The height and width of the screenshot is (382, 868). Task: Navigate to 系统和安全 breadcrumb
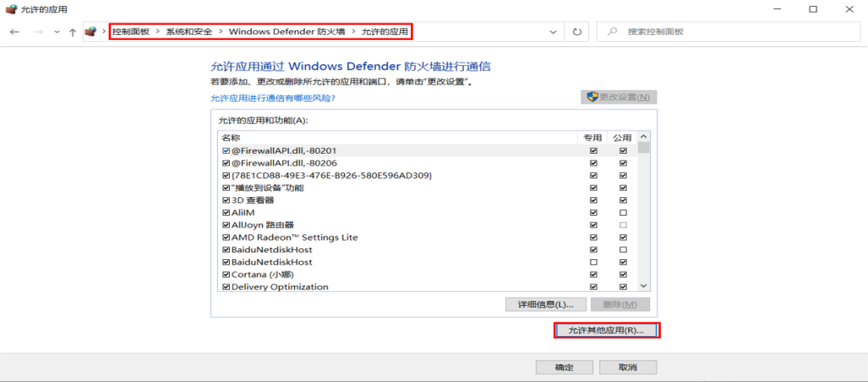[190, 32]
